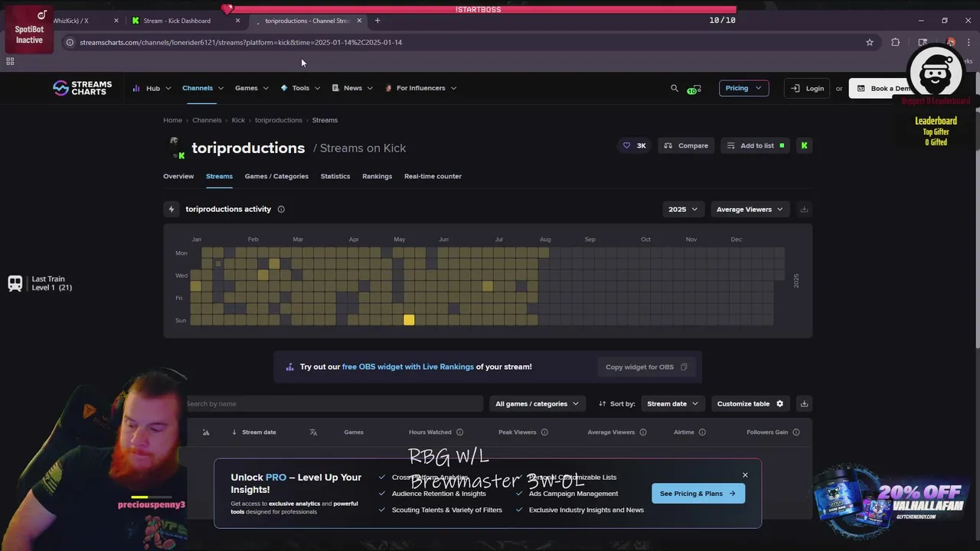Expand the Channels menu
This screenshot has width=980, height=551.
(x=203, y=88)
